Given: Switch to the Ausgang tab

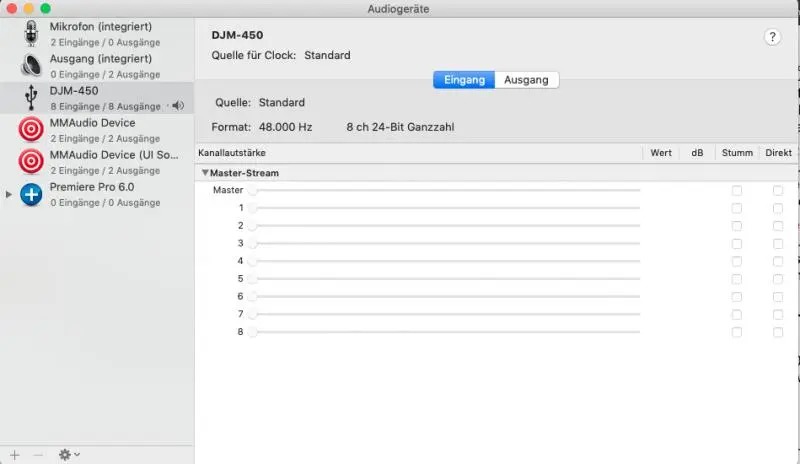Looking at the screenshot, I should pyautogui.click(x=526, y=80).
